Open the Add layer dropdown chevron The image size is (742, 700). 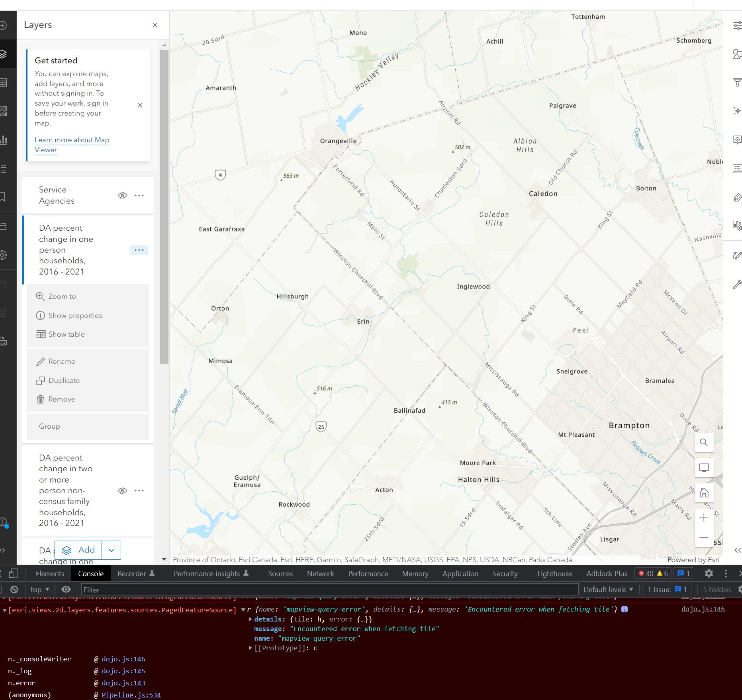[111, 550]
